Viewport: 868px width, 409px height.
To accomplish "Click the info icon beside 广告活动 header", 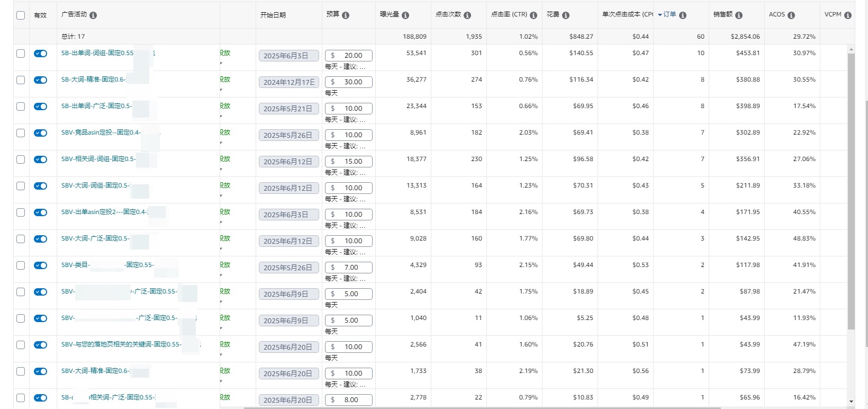I will (x=93, y=15).
